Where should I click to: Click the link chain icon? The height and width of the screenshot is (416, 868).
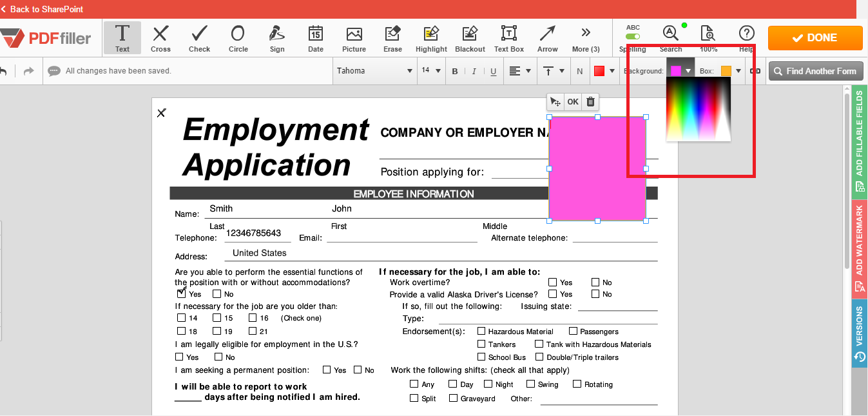coord(756,71)
